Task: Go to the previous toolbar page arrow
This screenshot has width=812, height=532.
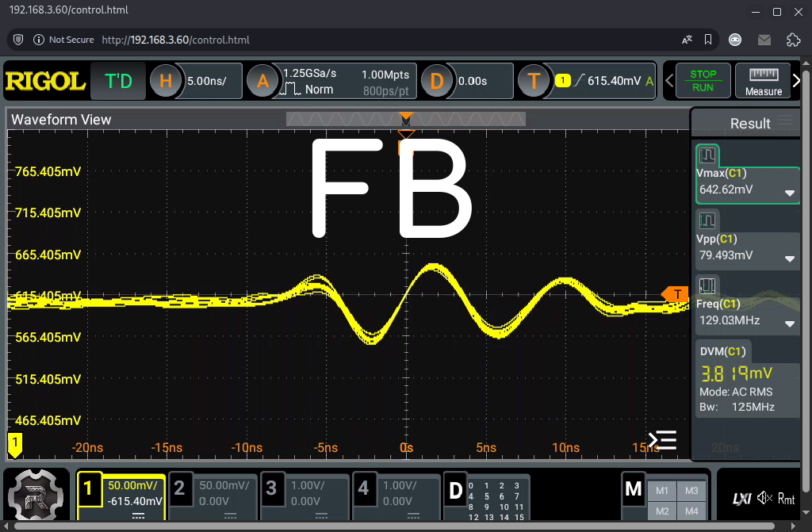Action: [x=669, y=81]
